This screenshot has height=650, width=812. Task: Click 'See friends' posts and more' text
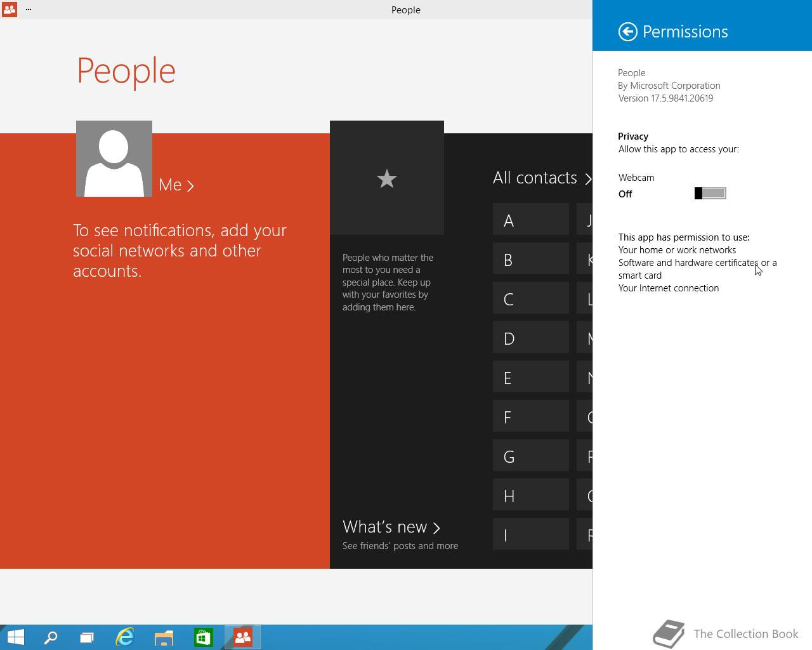tap(400, 546)
